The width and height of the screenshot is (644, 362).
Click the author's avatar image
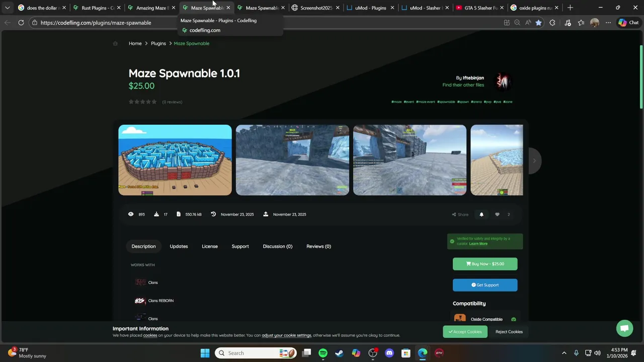point(503,80)
